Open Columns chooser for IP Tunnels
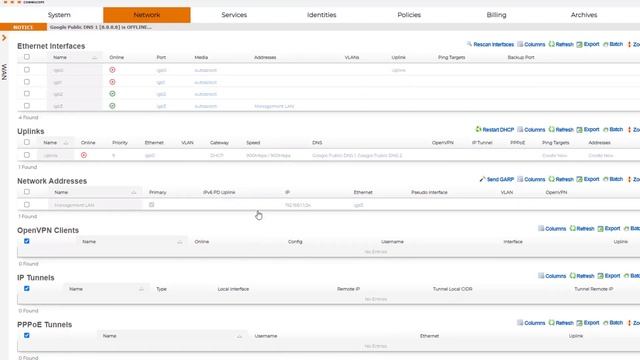This screenshot has height=360, width=640. click(552, 276)
